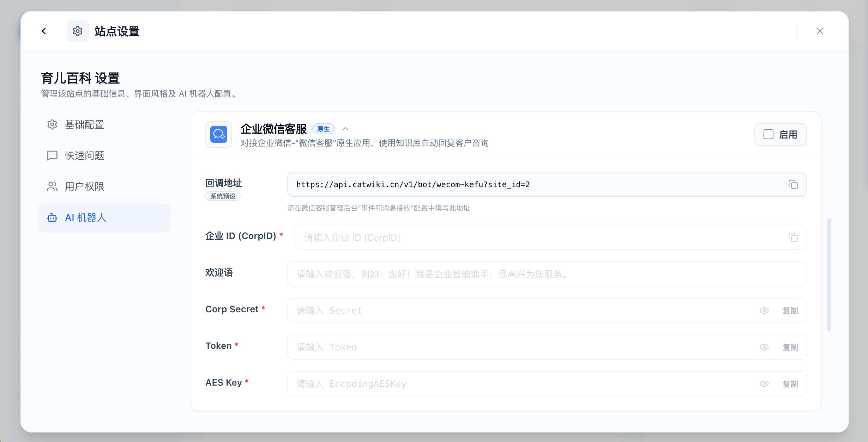Viewport: 868px width, 442px height.
Task: Click the settings gear icon beside 站点设置
Action: coord(77,31)
